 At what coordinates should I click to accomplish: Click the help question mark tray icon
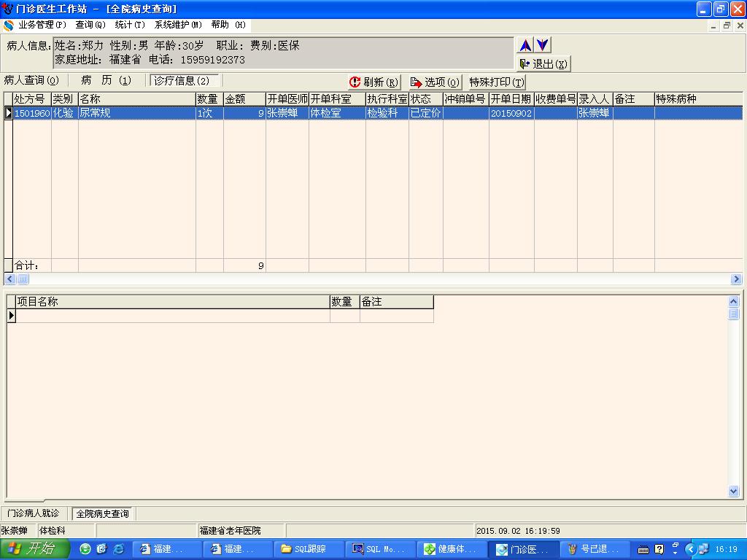[x=659, y=550]
